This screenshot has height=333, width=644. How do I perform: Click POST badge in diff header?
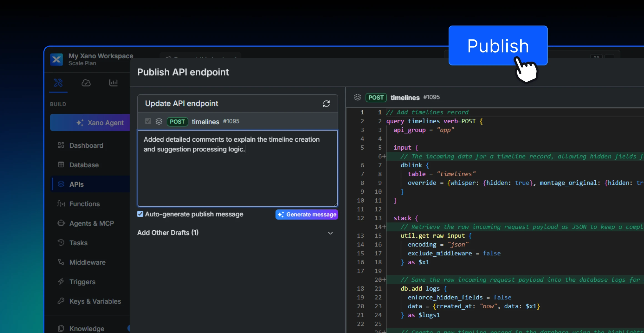(376, 97)
